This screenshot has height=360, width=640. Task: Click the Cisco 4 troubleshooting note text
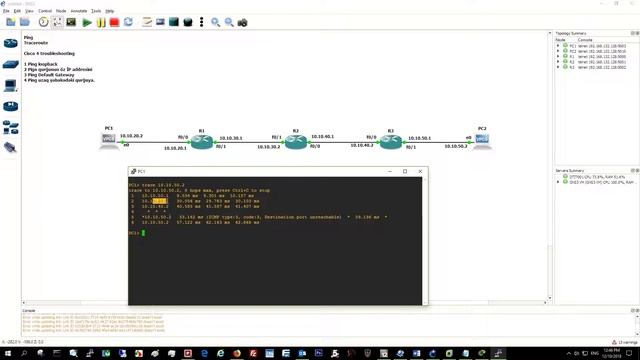[49, 53]
